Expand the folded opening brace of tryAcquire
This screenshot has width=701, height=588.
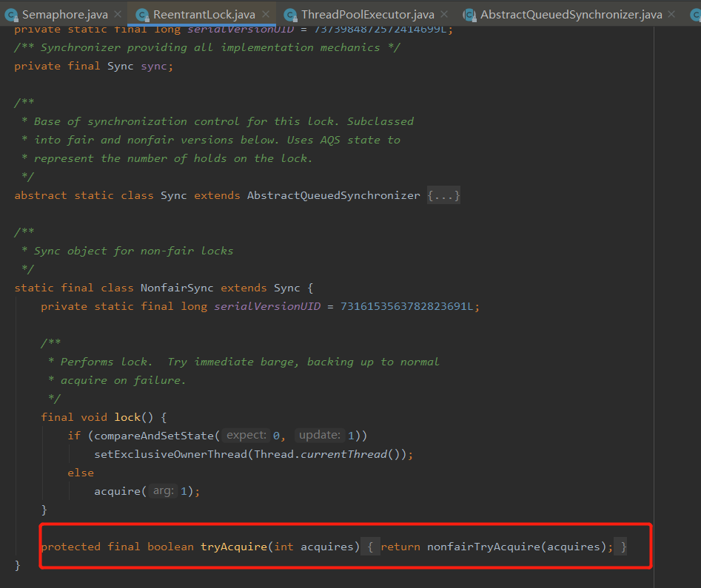click(x=370, y=547)
